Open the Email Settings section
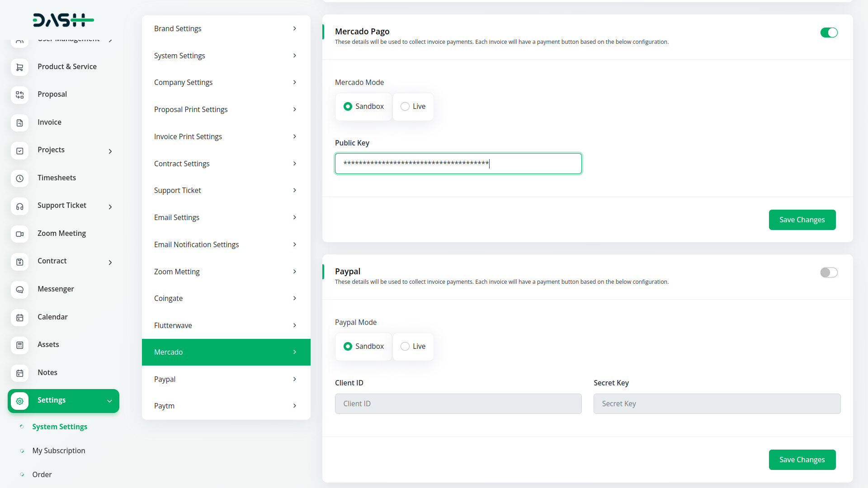The width and height of the screenshot is (868, 488). (226, 217)
